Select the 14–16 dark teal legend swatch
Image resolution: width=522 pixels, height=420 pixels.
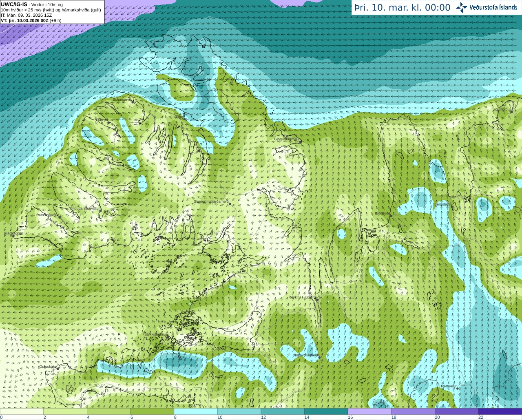(x=326, y=412)
